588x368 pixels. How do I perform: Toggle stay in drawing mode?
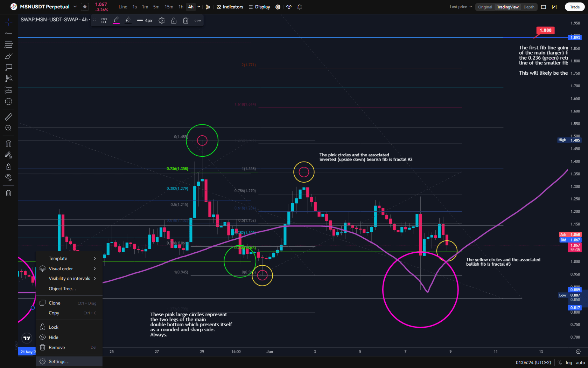9,155
